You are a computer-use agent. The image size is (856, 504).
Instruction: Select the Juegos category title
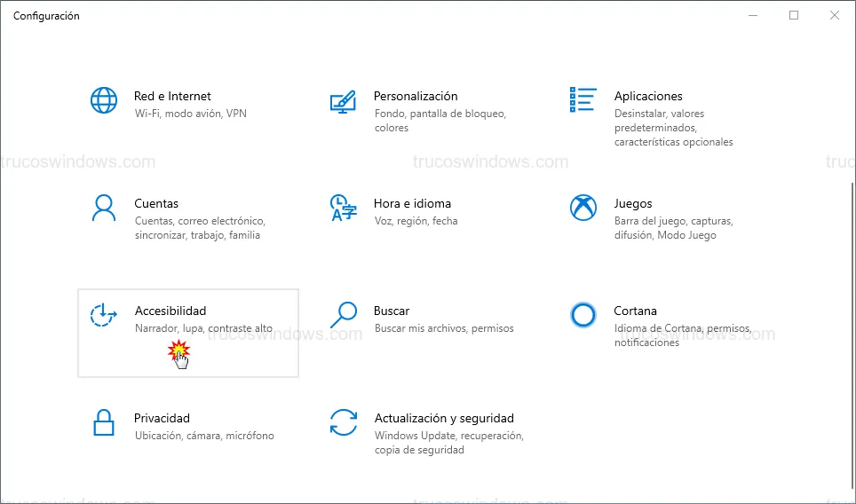point(633,203)
